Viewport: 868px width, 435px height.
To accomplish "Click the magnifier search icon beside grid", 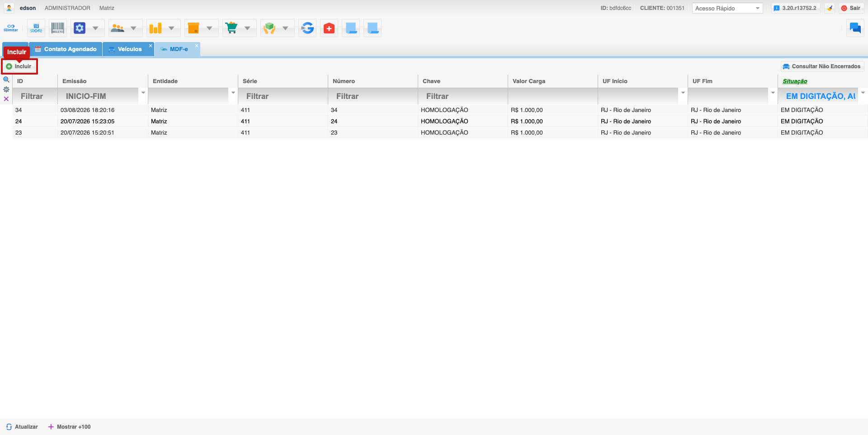I will (6, 80).
